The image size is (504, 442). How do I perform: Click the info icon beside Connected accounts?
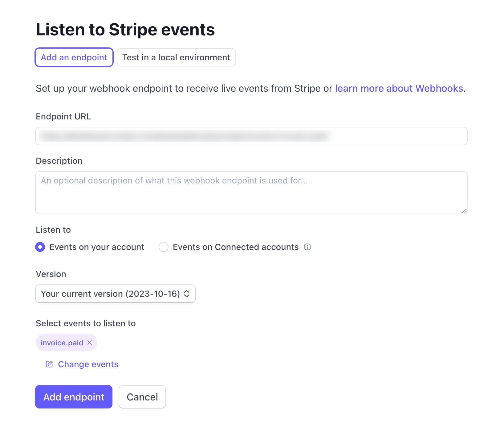click(x=307, y=247)
